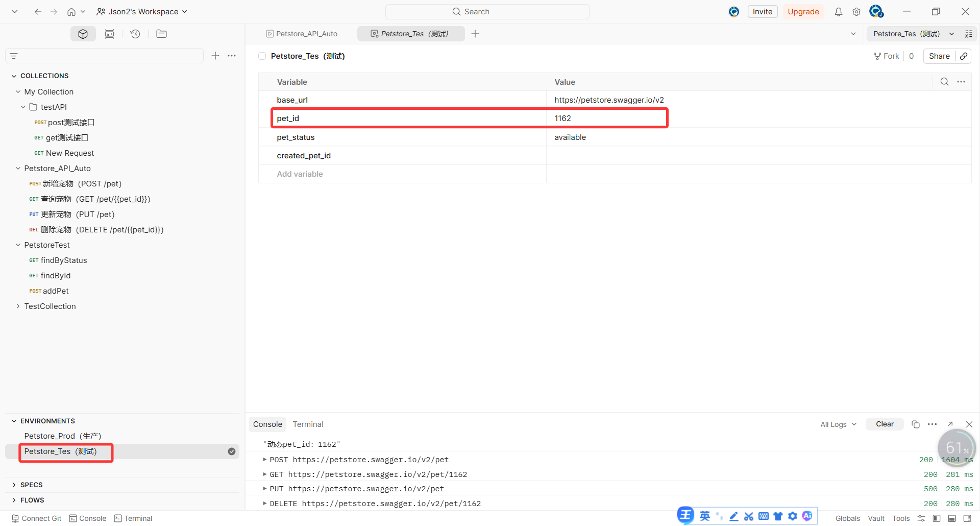Viewport: 980px width, 526px height.
Task: Close the console panel
Action: coord(969,424)
